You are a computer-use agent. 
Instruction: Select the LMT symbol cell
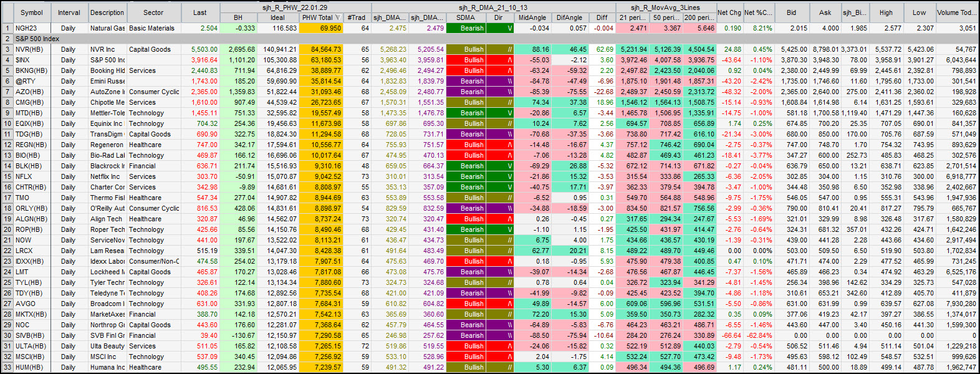tap(32, 272)
